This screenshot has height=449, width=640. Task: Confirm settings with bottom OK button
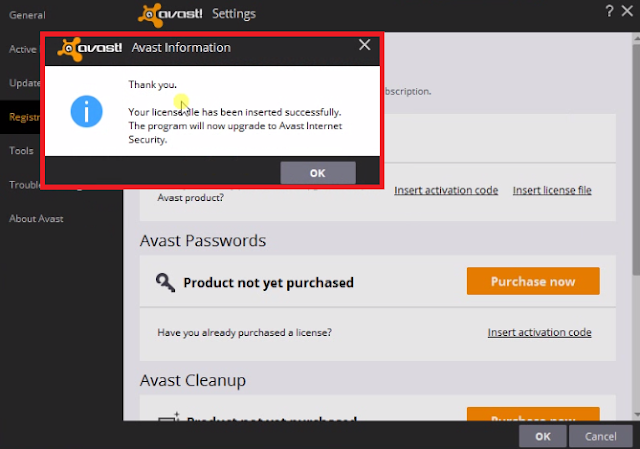(542, 436)
